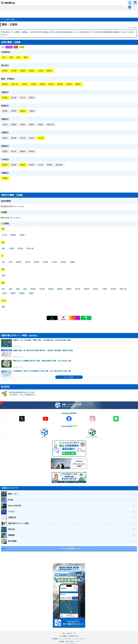Open the tenki.jp official app icon
Viewport: 138px width, 644px height.
point(44,432)
